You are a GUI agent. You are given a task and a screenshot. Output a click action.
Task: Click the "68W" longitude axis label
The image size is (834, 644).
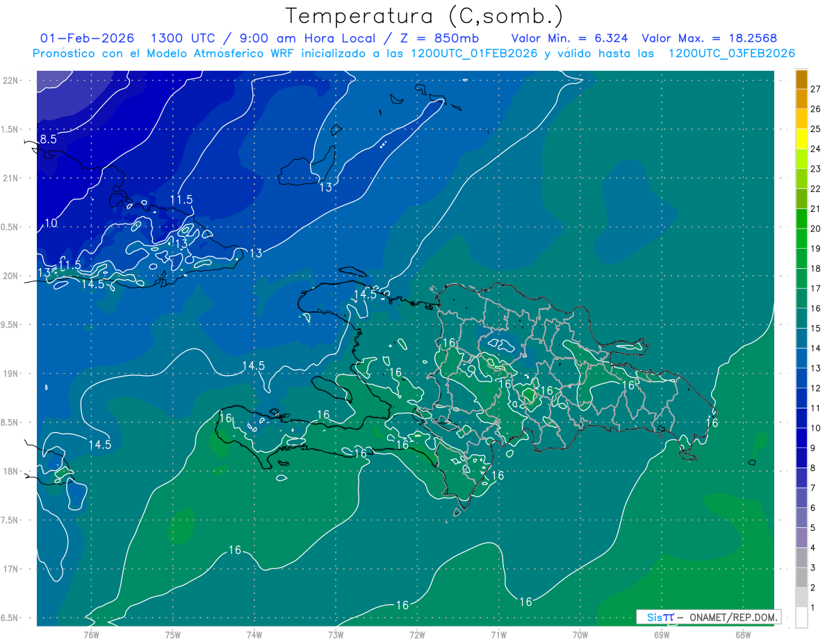click(743, 634)
